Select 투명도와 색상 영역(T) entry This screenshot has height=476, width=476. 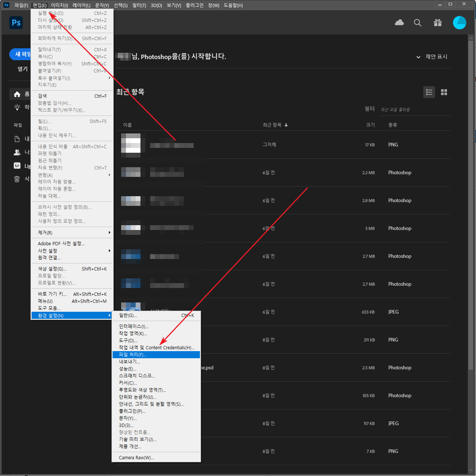coord(156,390)
